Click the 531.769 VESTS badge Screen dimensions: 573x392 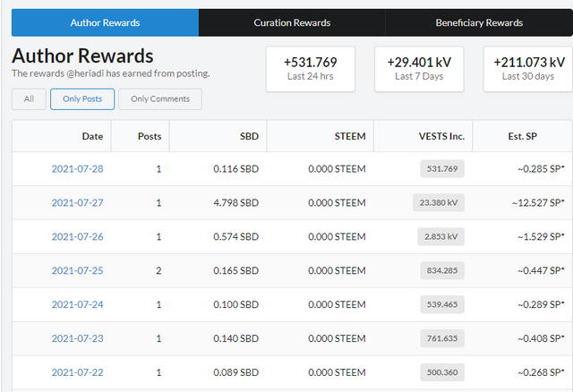point(442,169)
